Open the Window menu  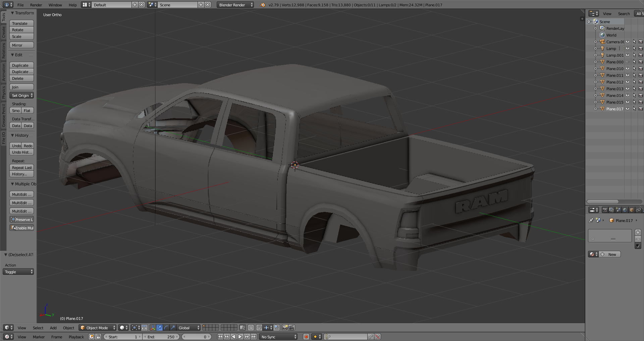(x=55, y=5)
